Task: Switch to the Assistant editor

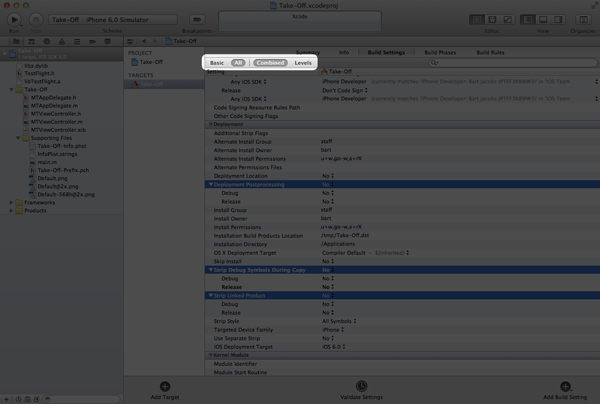Action: tap(492, 20)
